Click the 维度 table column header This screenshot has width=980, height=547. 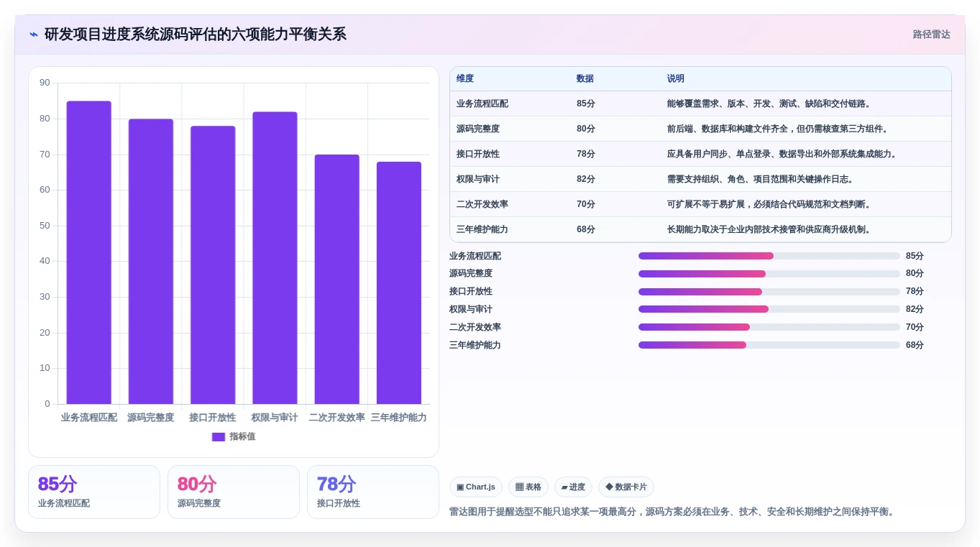[x=465, y=79]
